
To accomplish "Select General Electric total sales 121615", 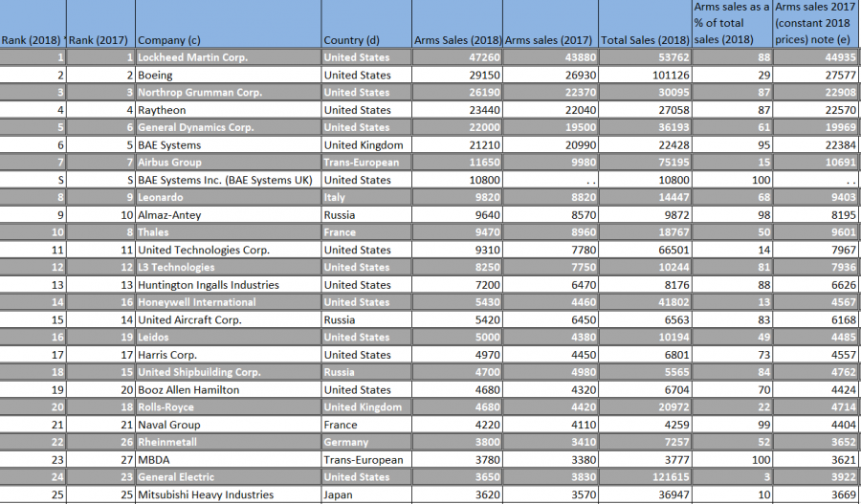I will click(645, 477).
